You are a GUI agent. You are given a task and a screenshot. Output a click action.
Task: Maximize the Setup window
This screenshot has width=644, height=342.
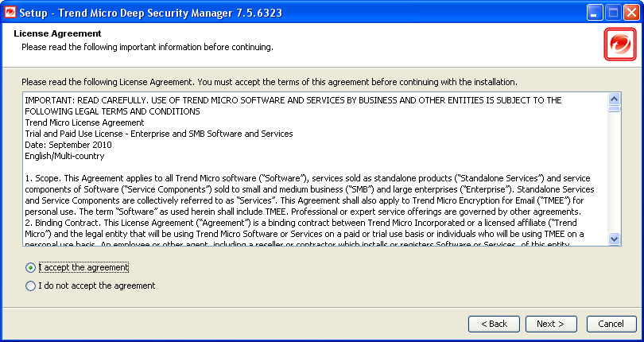[613, 12]
